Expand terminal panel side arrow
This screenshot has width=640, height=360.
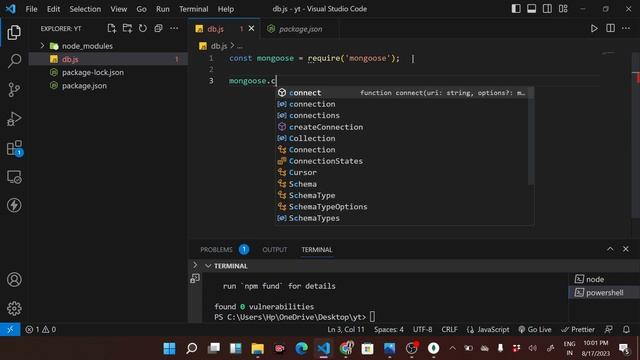pyautogui.click(x=195, y=265)
